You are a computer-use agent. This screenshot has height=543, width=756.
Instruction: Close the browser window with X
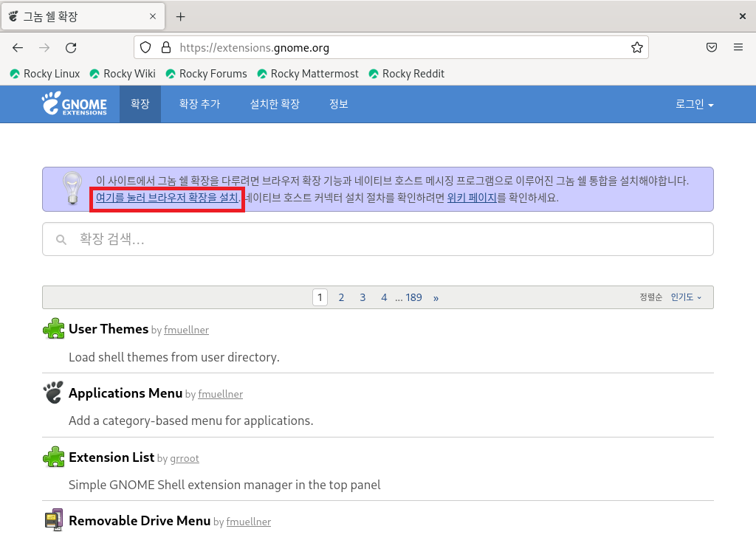click(743, 16)
